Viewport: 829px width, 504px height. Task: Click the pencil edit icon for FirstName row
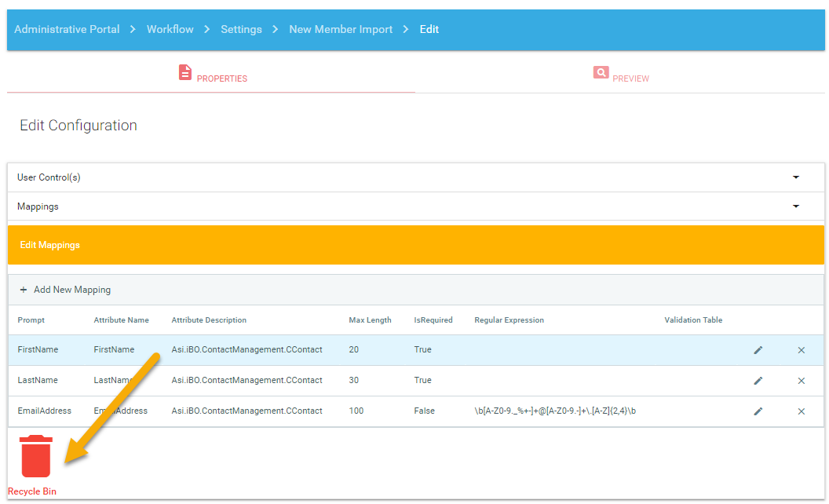click(x=758, y=350)
